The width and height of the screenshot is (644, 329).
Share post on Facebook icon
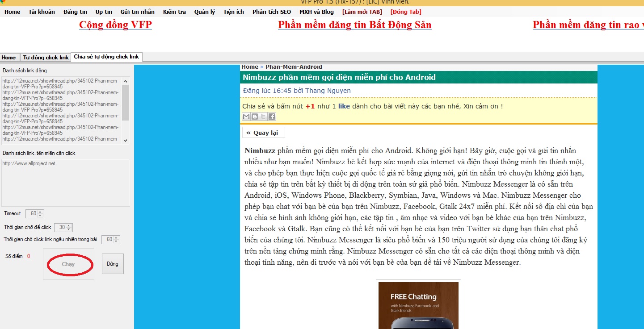click(272, 117)
